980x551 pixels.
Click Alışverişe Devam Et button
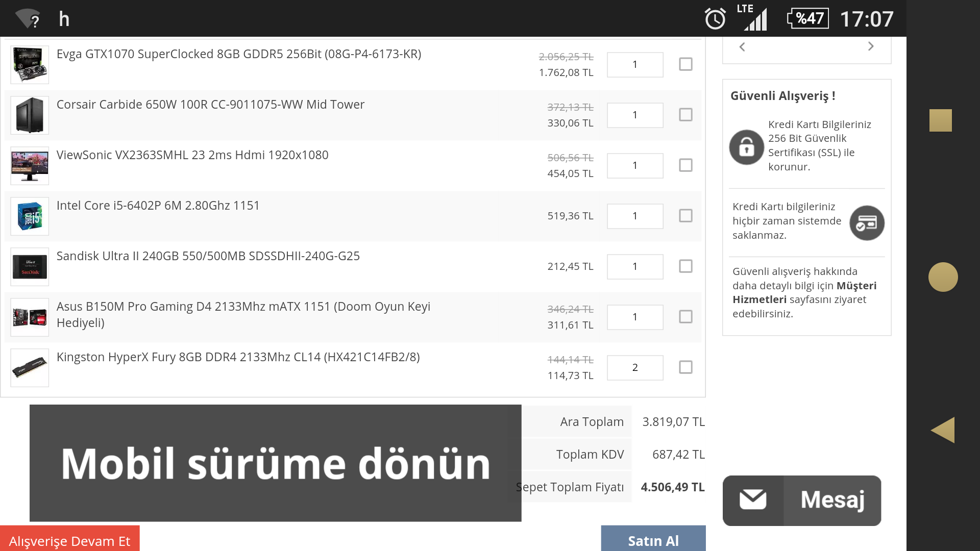(70, 539)
